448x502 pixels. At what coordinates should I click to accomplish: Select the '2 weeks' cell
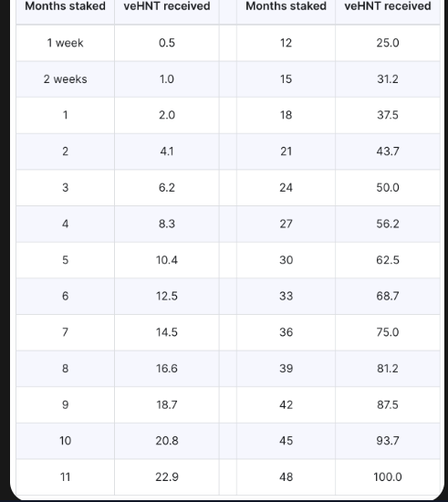coord(66,79)
